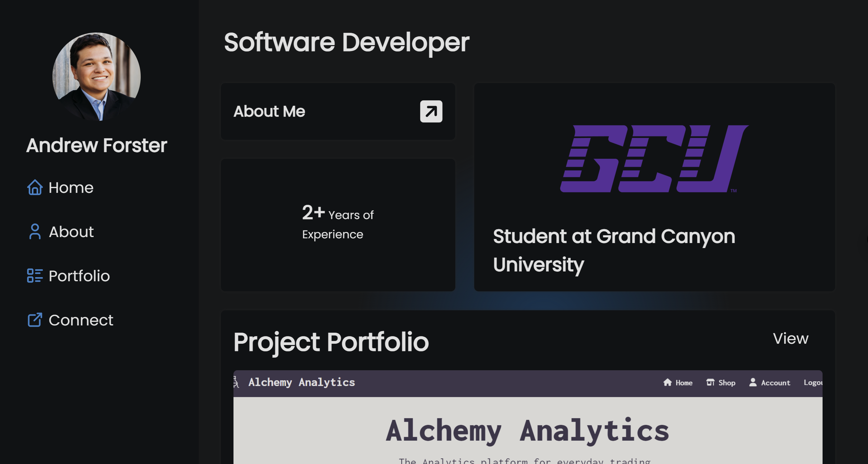Click the external-link icon beside Connect

coord(35,320)
